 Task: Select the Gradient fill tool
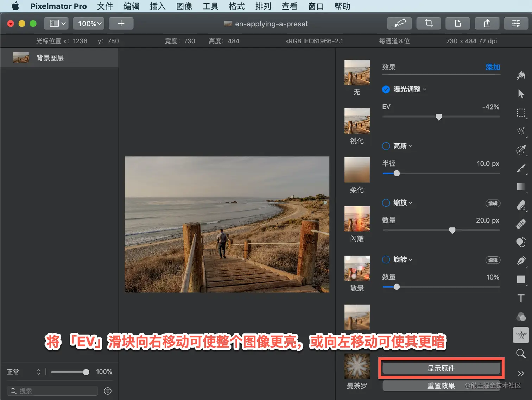coord(521,187)
